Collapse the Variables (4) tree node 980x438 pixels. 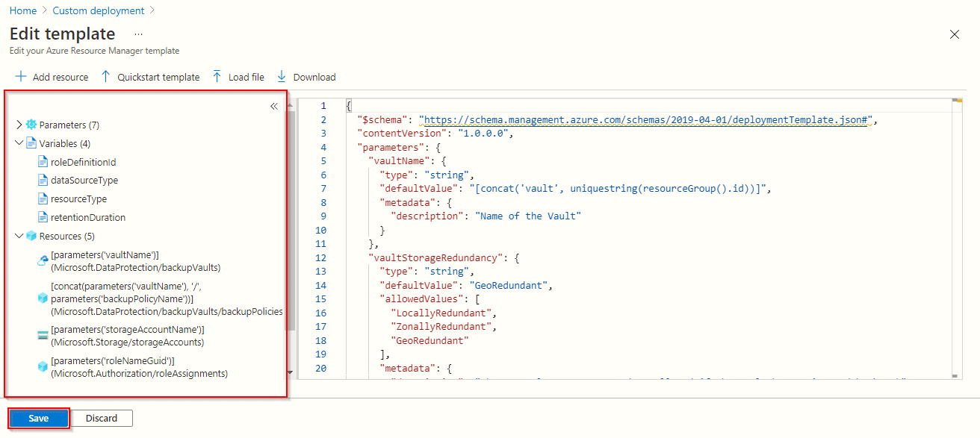point(19,143)
